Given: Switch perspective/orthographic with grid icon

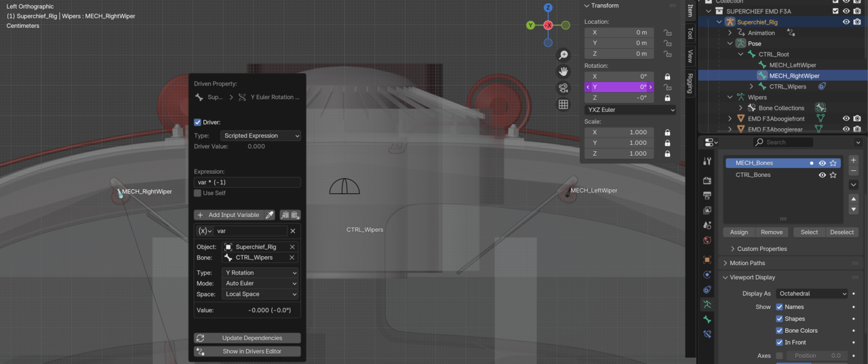Looking at the screenshot, I should coord(563,104).
